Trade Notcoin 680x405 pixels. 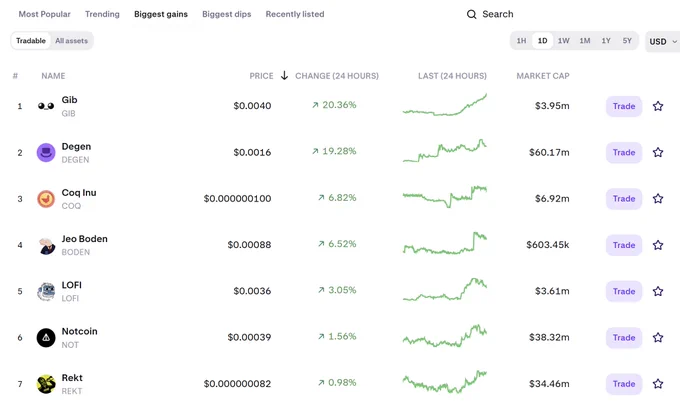624,337
